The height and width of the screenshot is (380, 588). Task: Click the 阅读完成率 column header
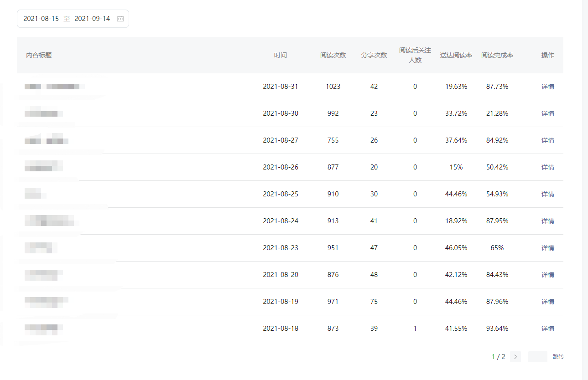coord(497,55)
